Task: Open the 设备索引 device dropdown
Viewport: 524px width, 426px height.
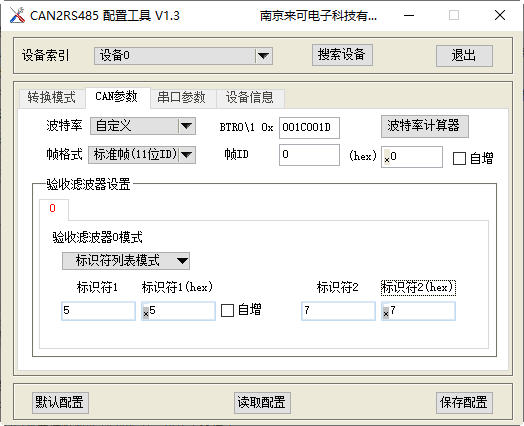Action: point(183,56)
